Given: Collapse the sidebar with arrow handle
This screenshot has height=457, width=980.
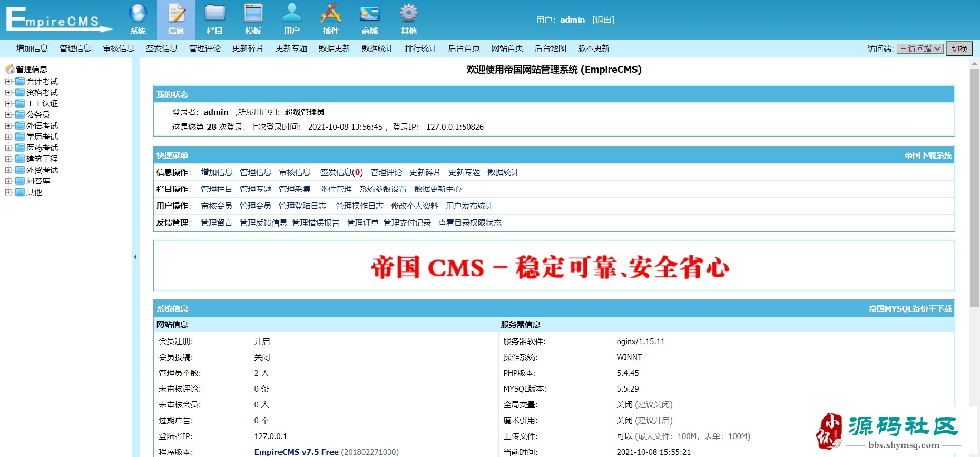Looking at the screenshot, I should pyautogui.click(x=135, y=257).
